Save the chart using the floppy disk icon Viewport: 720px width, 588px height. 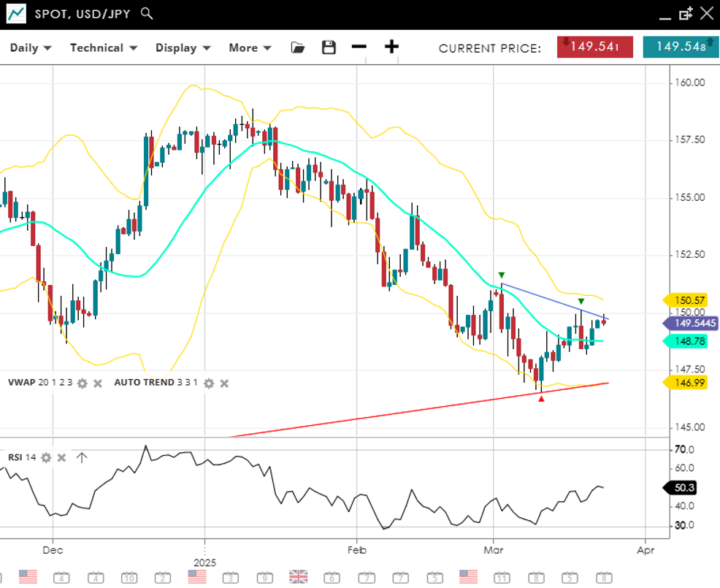coord(329,47)
